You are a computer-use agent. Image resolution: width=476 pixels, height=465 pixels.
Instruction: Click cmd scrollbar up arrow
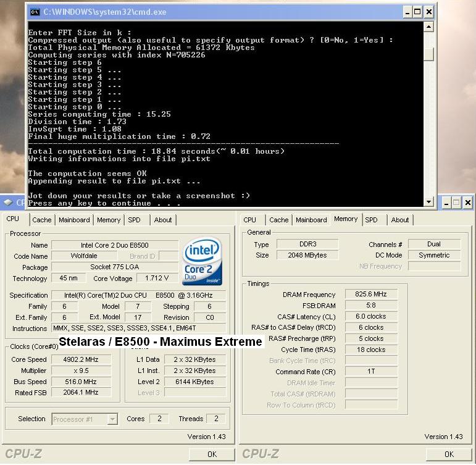coord(428,27)
